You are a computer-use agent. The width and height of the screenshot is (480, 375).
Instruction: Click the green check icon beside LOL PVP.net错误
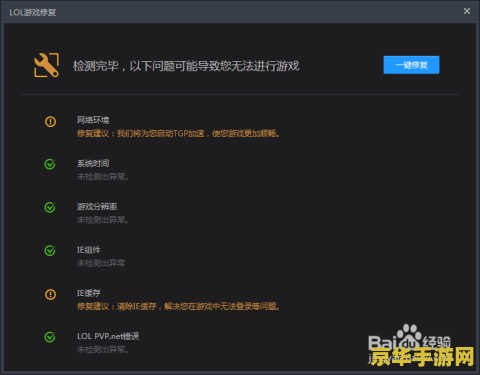50,337
